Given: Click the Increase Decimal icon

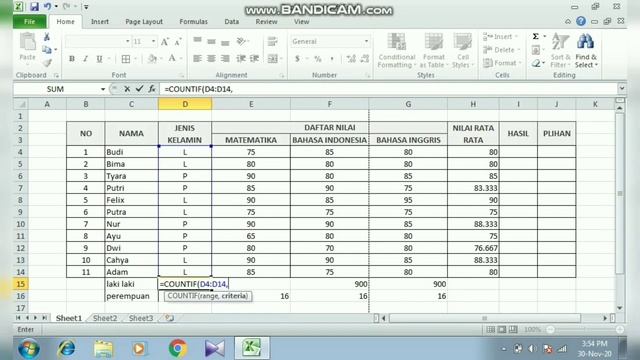Looking at the screenshot, I should [x=351, y=59].
